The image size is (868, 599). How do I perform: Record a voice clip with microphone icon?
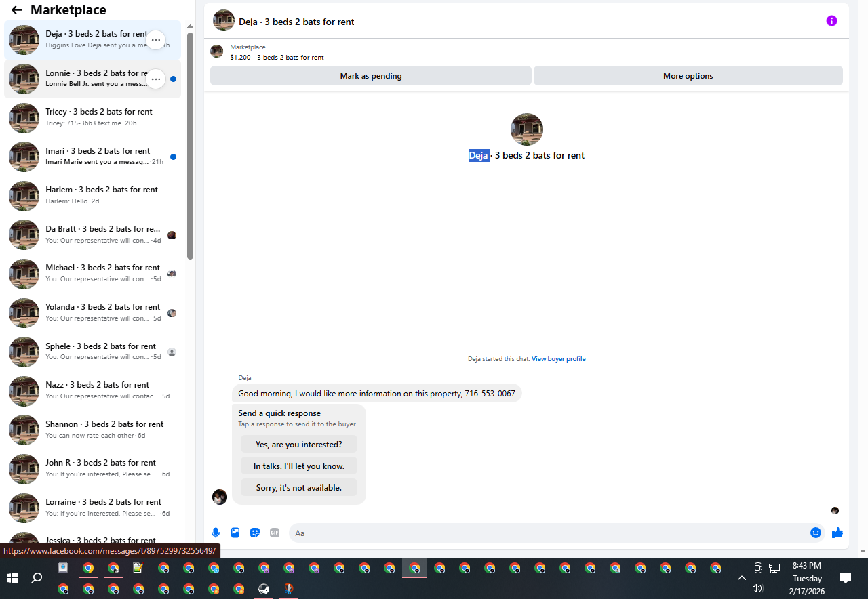pos(216,533)
